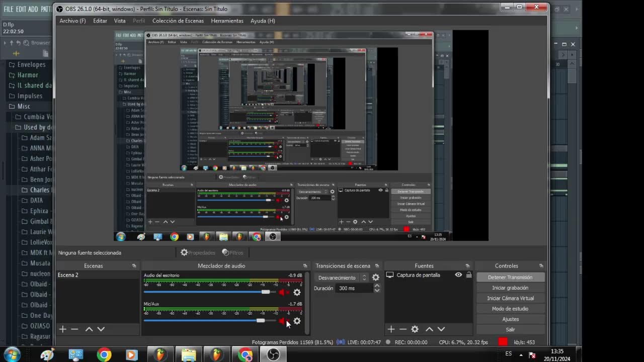Open Ajustes settings

click(x=510, y=319)
